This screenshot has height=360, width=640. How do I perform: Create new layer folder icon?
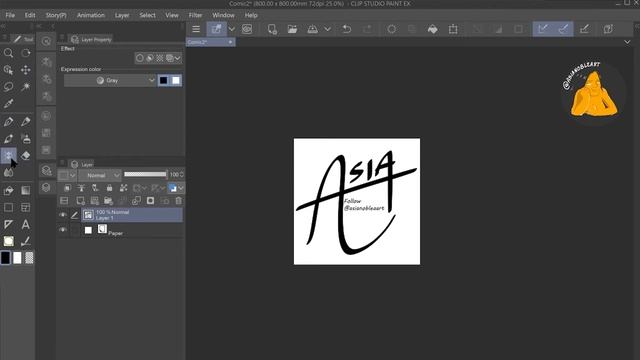pos(108,200)
